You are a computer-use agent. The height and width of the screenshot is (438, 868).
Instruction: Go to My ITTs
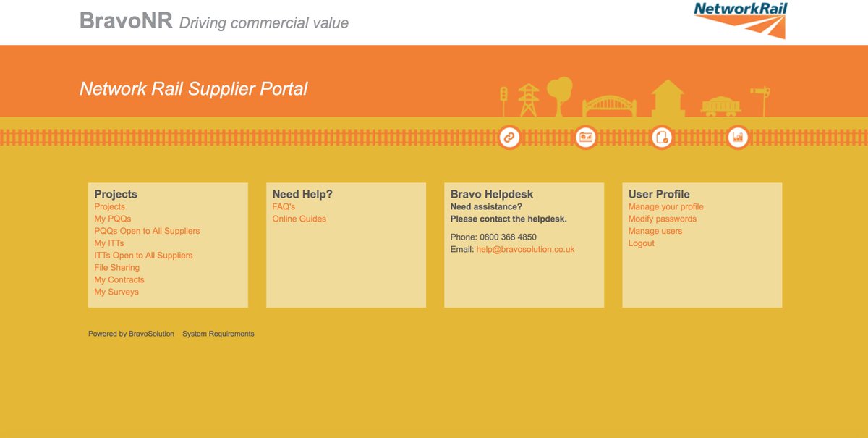109,244
